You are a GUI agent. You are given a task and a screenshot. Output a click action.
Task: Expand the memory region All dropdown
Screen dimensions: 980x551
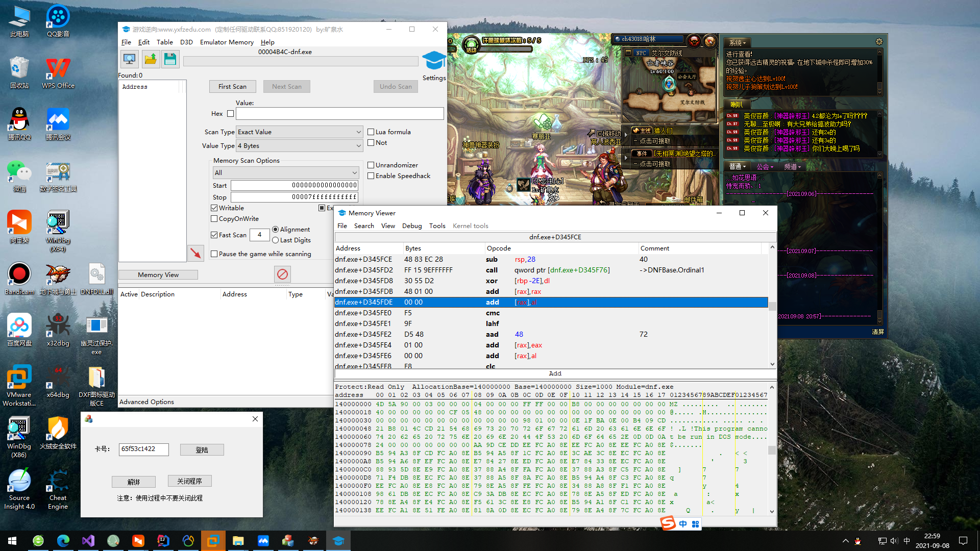[286, 173]
